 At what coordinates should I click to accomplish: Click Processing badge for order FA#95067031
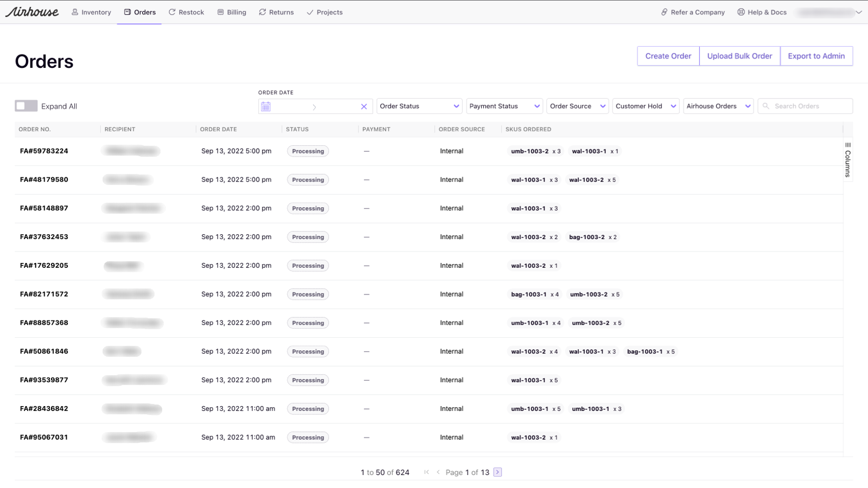(x=308, y=438)
